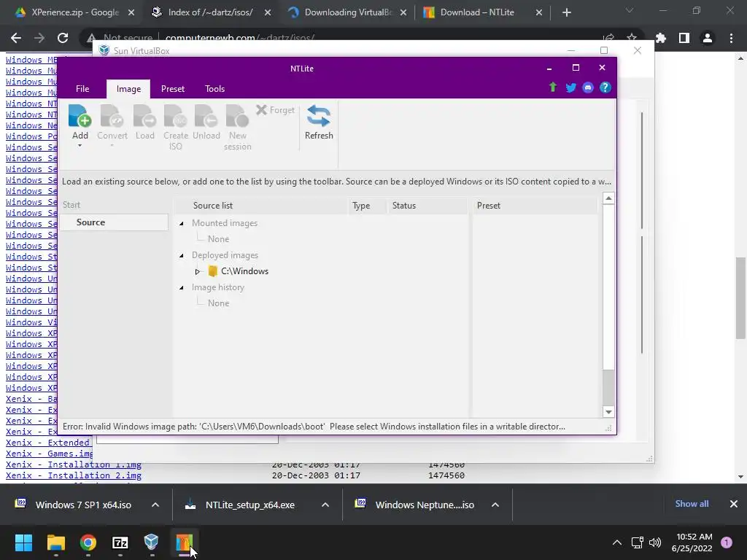
Task: Expand the C:\Windows entry
Action: [197, 272]
